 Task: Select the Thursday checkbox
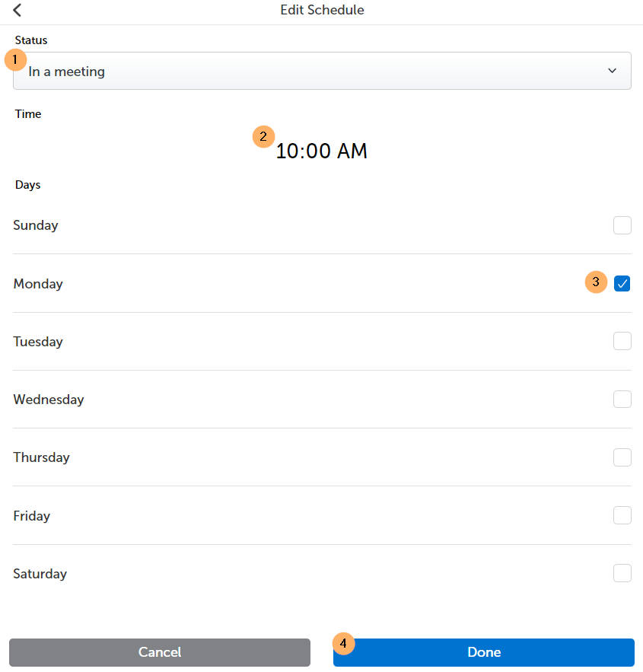pyautogui.click(x=622, y=457)
